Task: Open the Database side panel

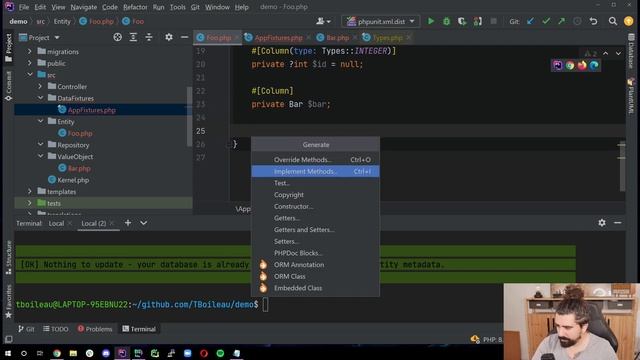Action: point(631,52)
